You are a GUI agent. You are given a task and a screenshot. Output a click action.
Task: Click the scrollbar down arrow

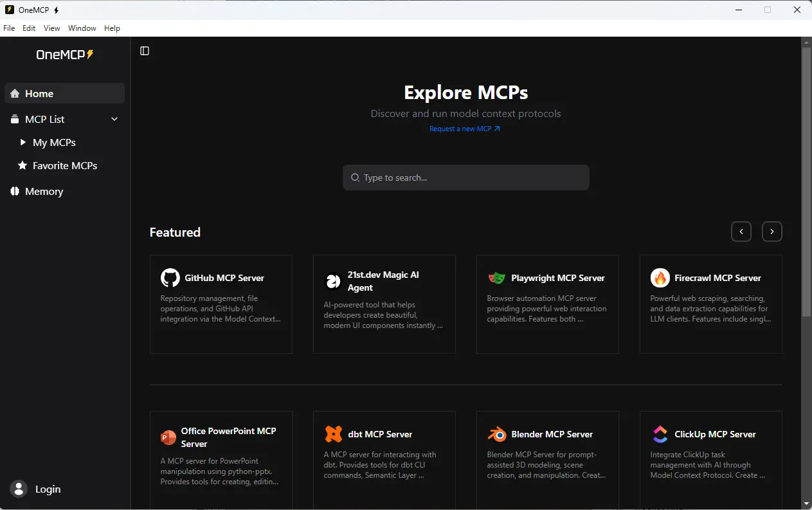(x=806, y=504)
